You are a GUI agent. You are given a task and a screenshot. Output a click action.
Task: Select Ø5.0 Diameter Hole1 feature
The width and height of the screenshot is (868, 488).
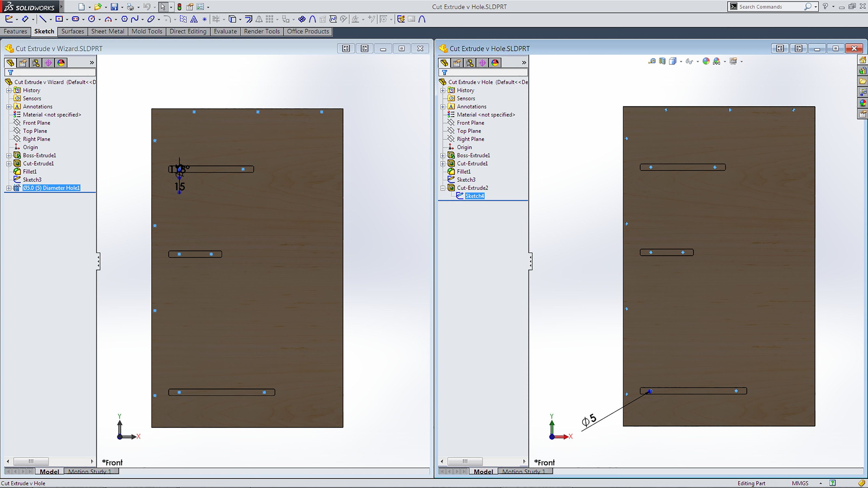(x=51, y=188)
